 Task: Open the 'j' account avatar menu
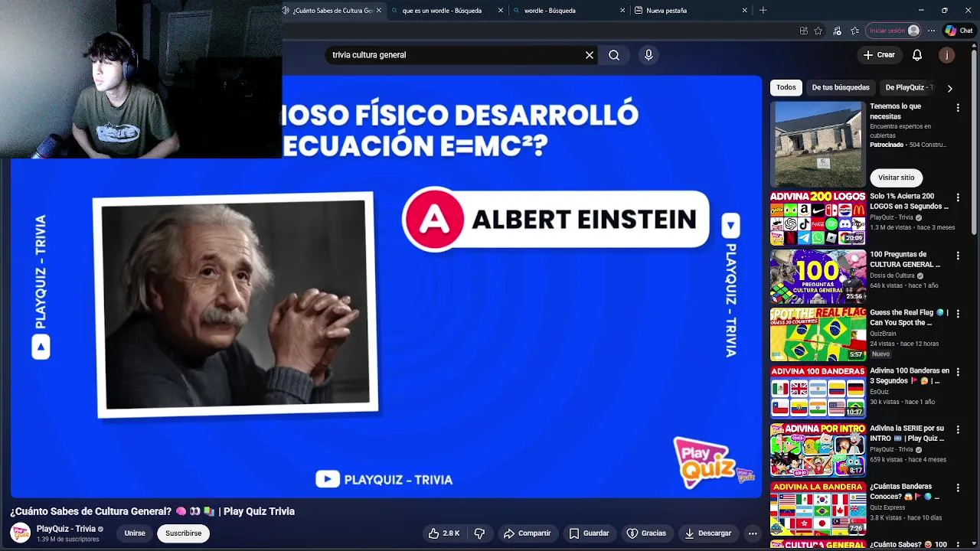(947, 55)
